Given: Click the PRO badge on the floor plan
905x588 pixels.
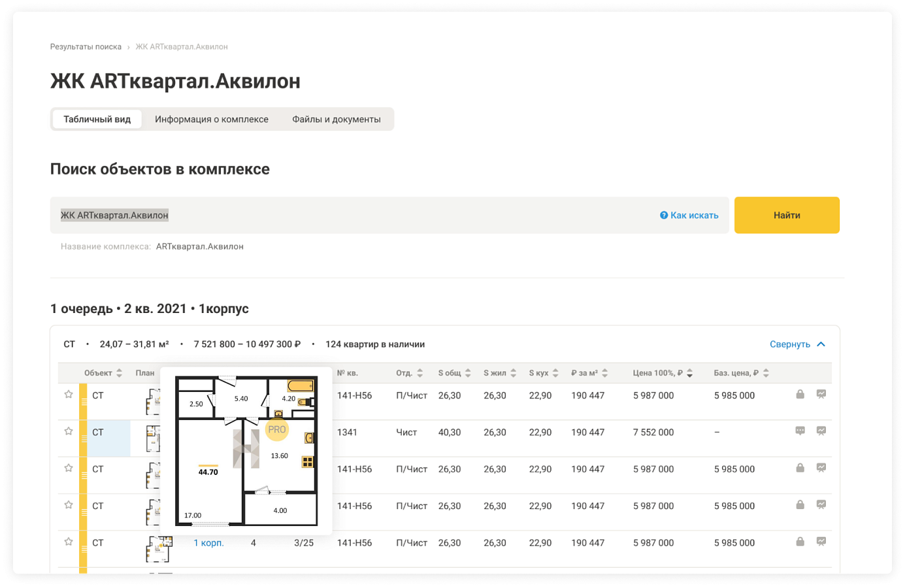Looking at the screenshot, I should pyautogui.click(x=277, y=429).
